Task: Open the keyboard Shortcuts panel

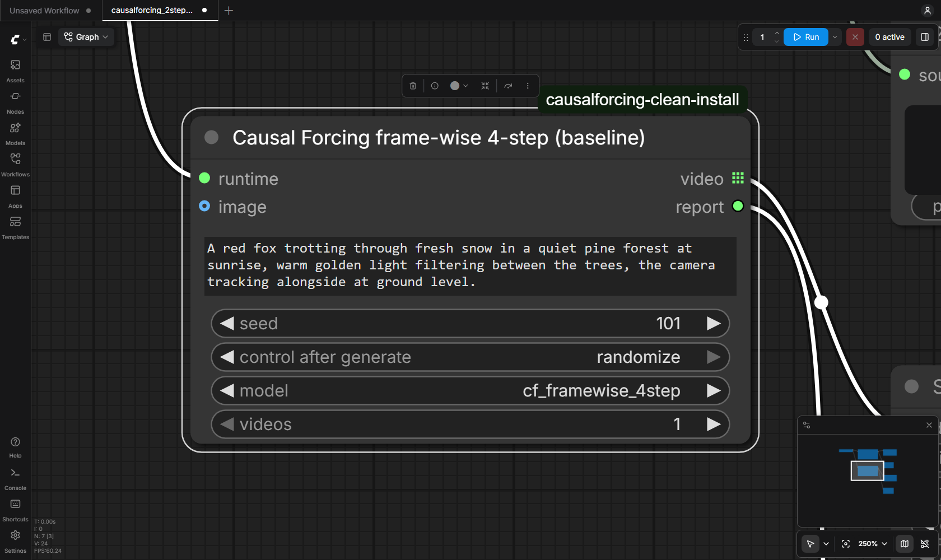Action: (x=15, y=510)
